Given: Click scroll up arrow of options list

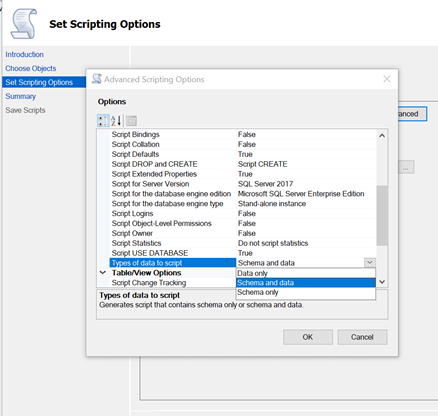Looking at the screenshot, I should point(382,135).
